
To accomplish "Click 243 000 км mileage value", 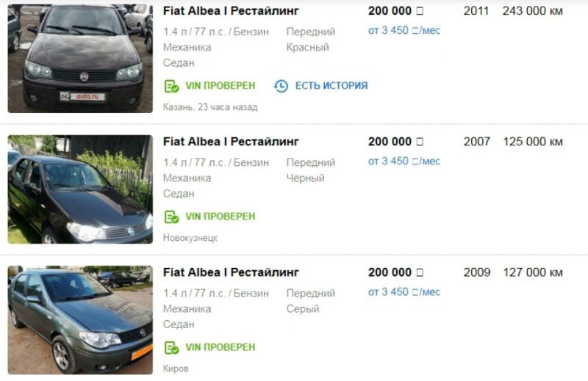I will (532, 11).
